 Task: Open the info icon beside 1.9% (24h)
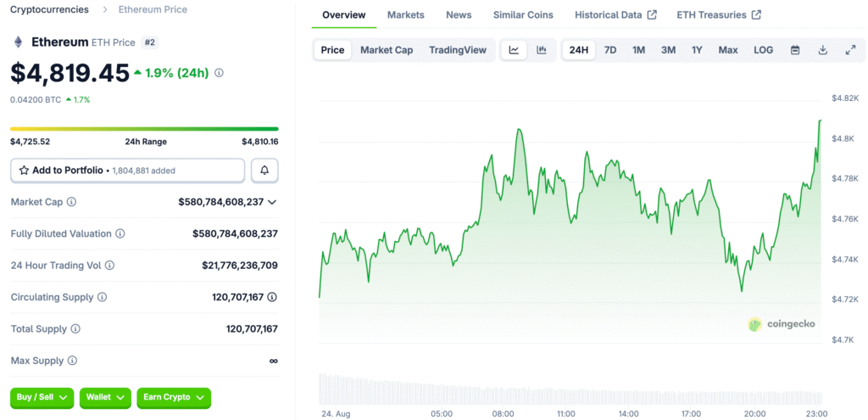tap(219, 73)
